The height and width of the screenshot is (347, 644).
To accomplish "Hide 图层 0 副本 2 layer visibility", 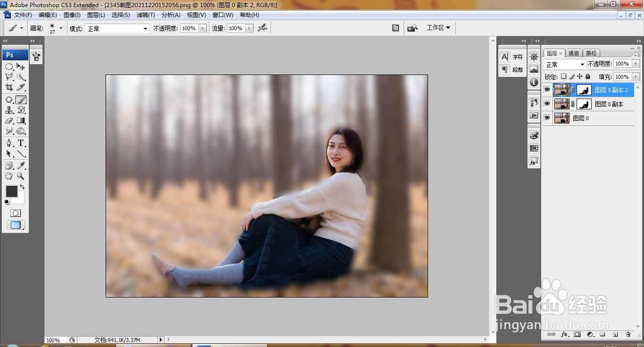I will coord(547,90).
